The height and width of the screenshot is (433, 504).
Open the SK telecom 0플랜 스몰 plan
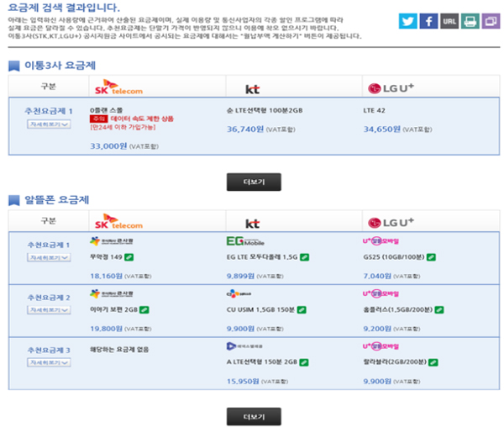(109, 109)
